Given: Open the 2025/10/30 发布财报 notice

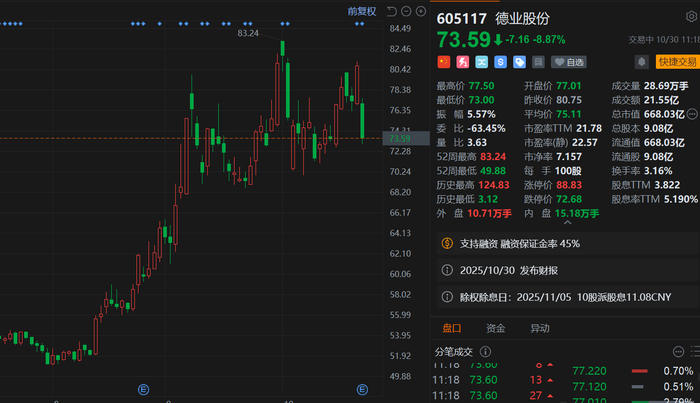Looking at the screenshot, I should pyautogui.click(x=568, y=270).
